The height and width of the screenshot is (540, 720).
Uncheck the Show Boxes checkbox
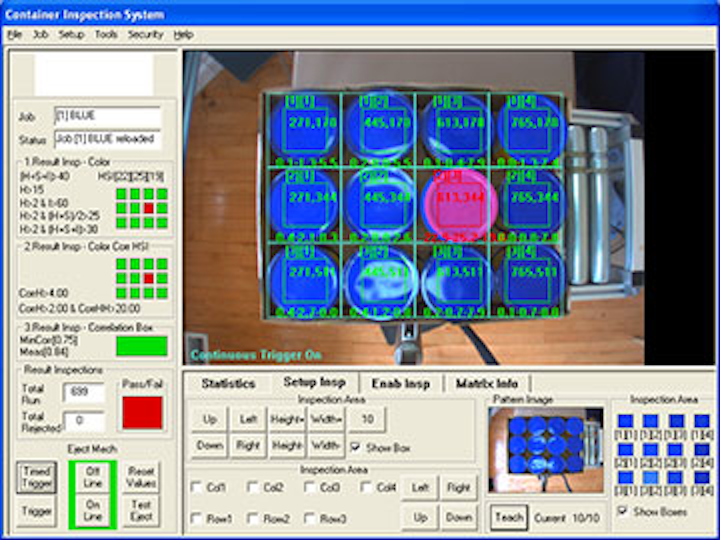(623, 511)
